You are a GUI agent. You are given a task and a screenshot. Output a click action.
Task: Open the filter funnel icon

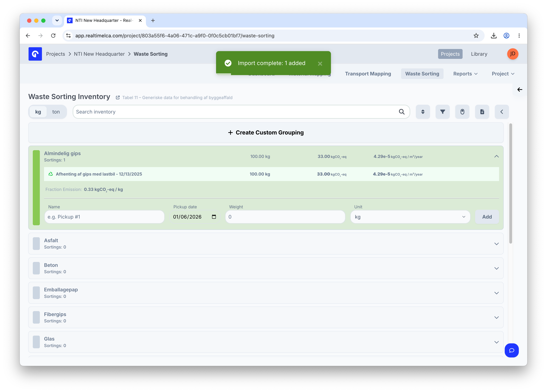(x=442, y=112)
